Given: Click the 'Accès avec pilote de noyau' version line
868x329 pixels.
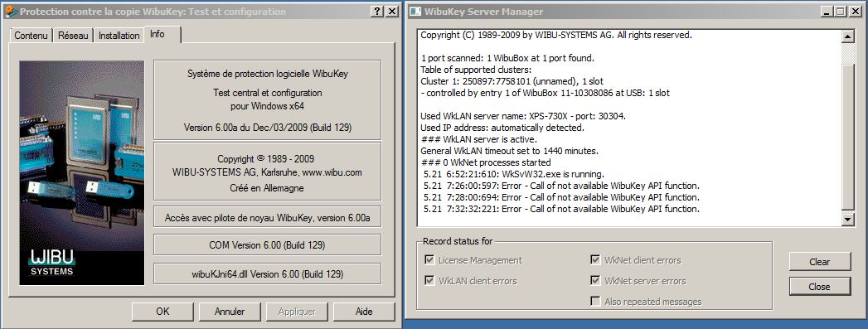Looking at the screenshot, I should pos(268,218).
